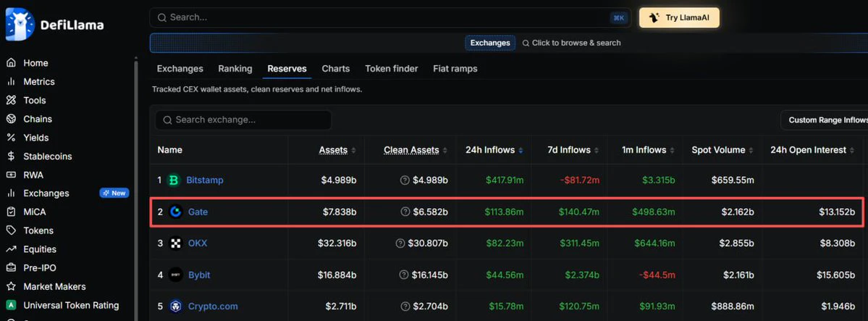Select the Reserves tab
Viewport: 868px width, 321px height.
287,69
